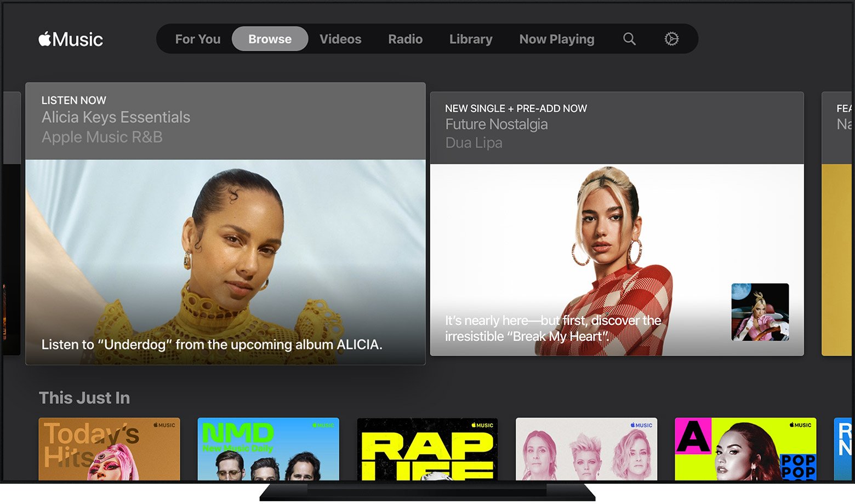855x504 pixels.
Task: Open the Radio tab
Action: point(405,39)
